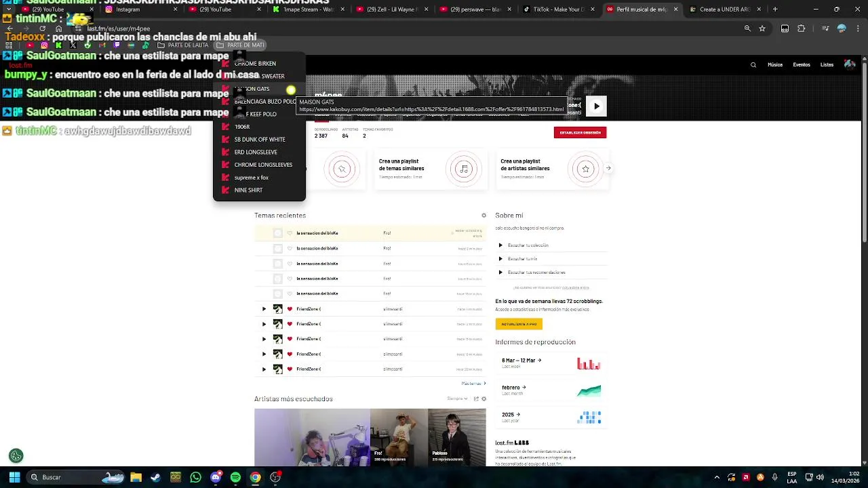Click the ACTUALIZATE A PRO button
The height and width of the screenshot is (488, 868).
tap(519, 324)
